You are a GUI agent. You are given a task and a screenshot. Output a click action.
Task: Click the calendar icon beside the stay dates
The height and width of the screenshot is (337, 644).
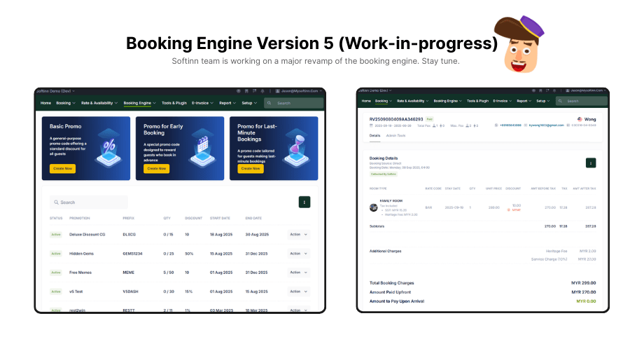coord(371,125)
